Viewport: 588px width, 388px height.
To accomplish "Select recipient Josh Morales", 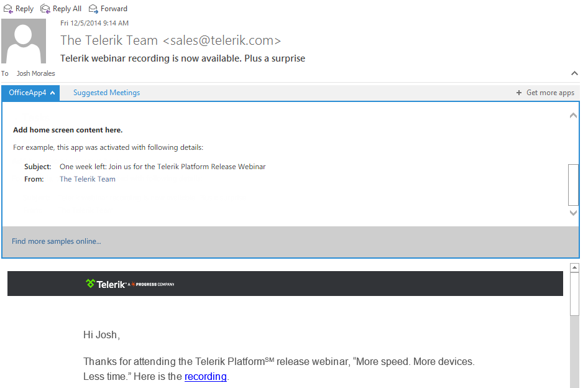I will pyautogui.click(x=35, y=73).
